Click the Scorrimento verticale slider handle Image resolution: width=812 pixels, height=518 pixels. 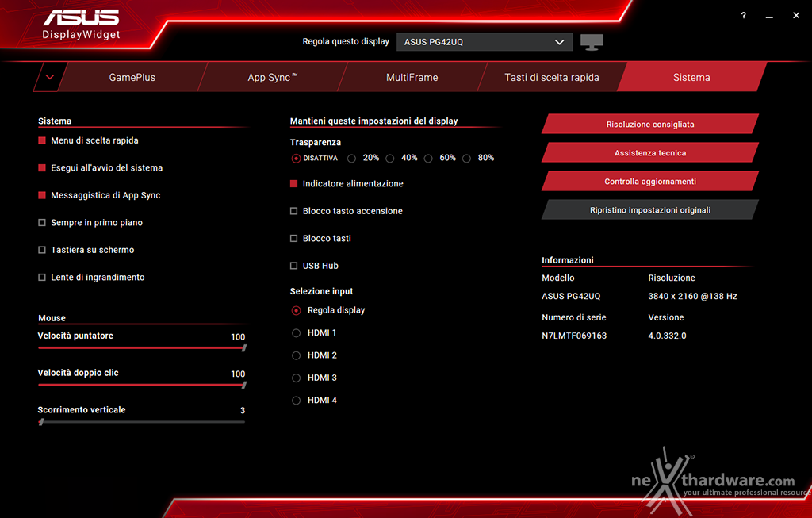point(41,422)
